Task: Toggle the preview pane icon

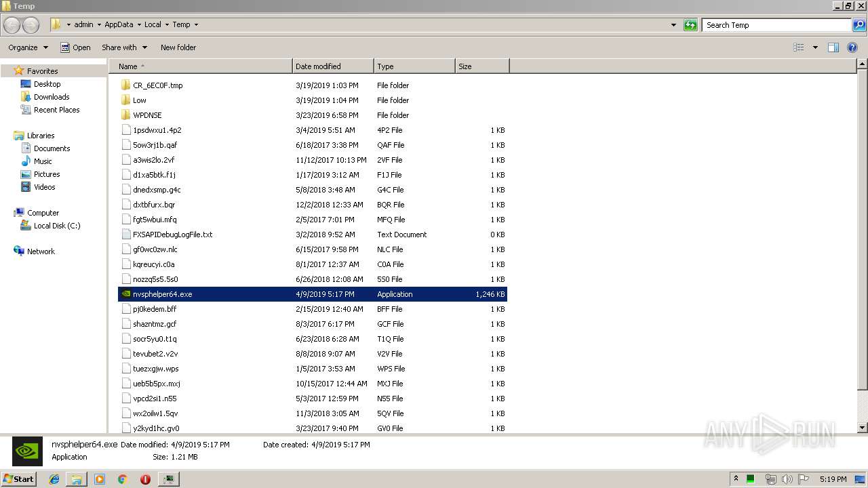Action: tap(833, 47)
